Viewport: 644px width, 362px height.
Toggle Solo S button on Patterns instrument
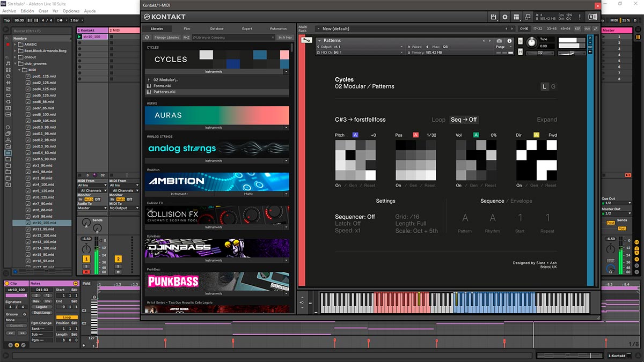[x=521, y=41]
